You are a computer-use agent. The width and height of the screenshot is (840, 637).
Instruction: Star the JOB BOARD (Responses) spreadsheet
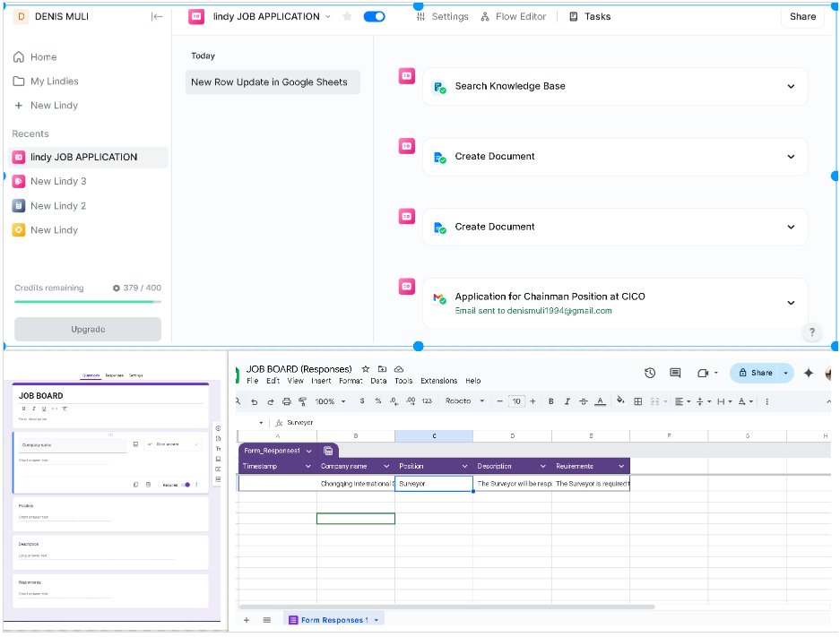click(366, 369)
